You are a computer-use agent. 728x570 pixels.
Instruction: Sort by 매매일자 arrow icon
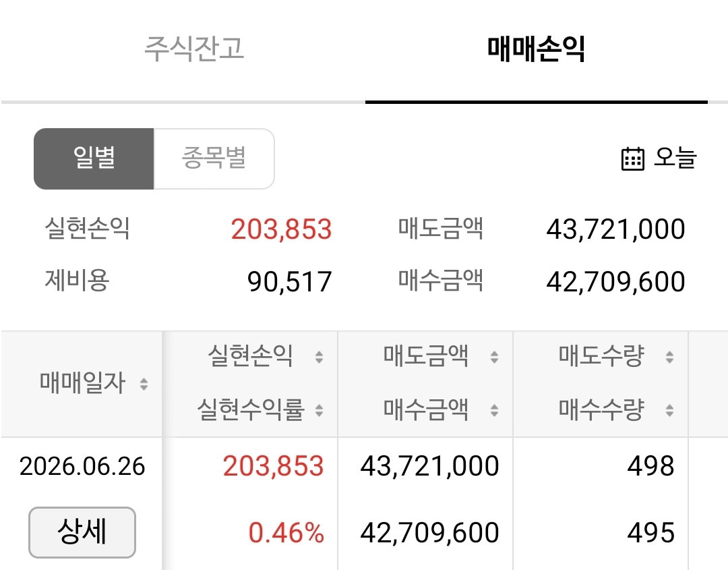pos(144,384)
